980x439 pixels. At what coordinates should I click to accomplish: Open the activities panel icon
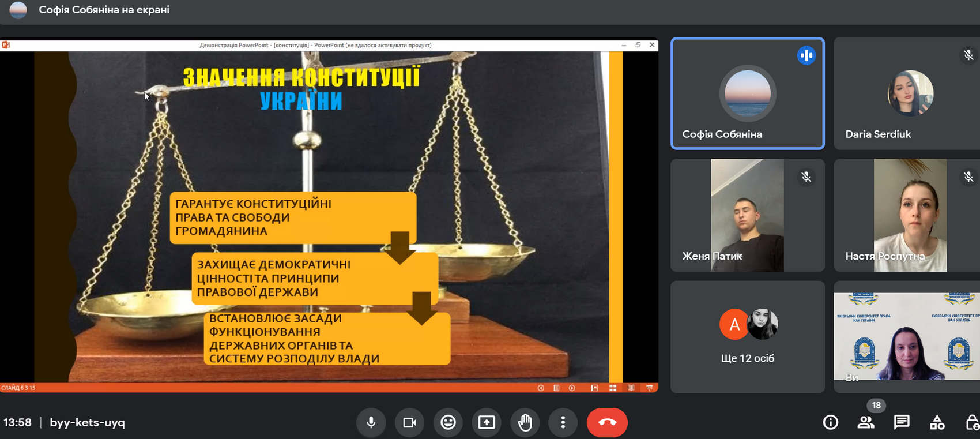coord(937,422)
